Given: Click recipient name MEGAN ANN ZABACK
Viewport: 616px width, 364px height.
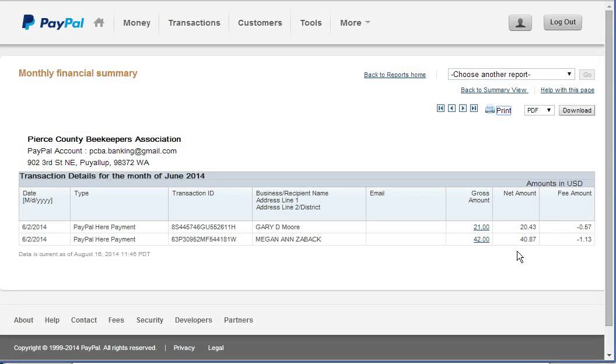Looking at the screenshot, I should pyautogui.click(x=288, y=239).
